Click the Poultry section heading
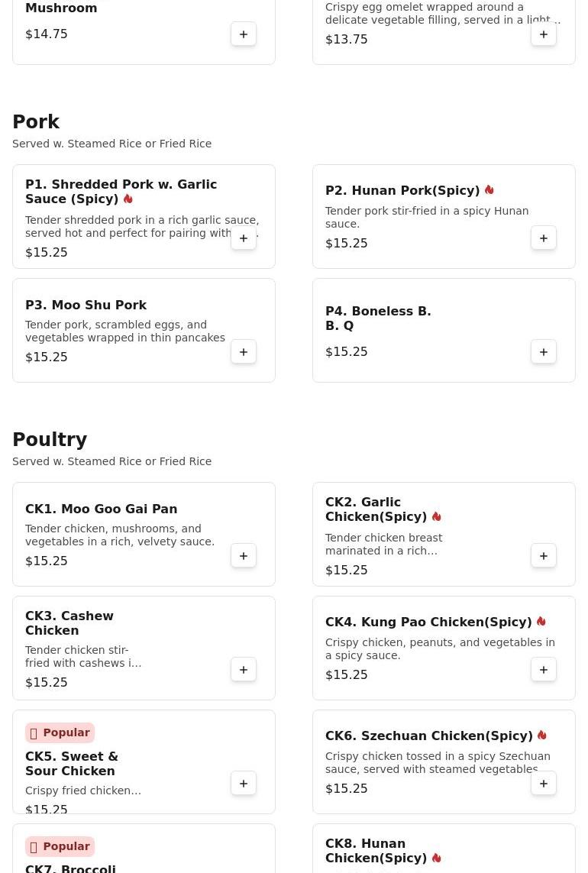 pos(50,440)
